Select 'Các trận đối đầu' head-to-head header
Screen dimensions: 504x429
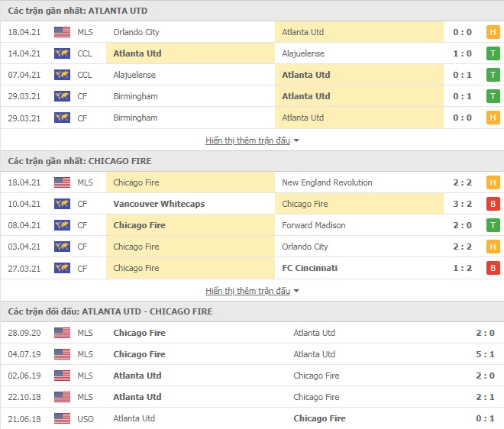(110, 311)
